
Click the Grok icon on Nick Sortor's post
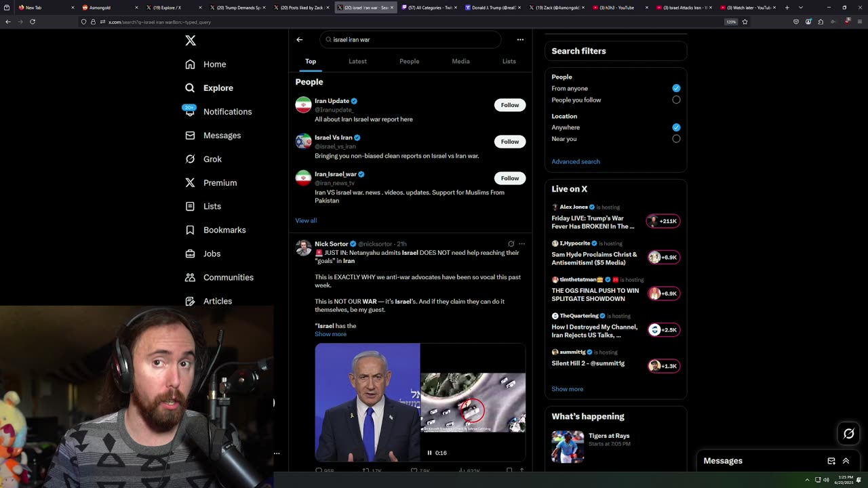click(x=511, y=243)
